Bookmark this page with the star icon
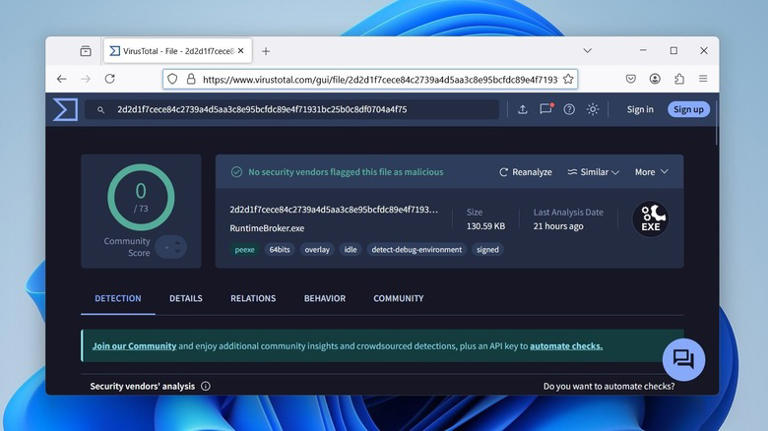Viewport: 768px width, 431px height. [568, 79]
